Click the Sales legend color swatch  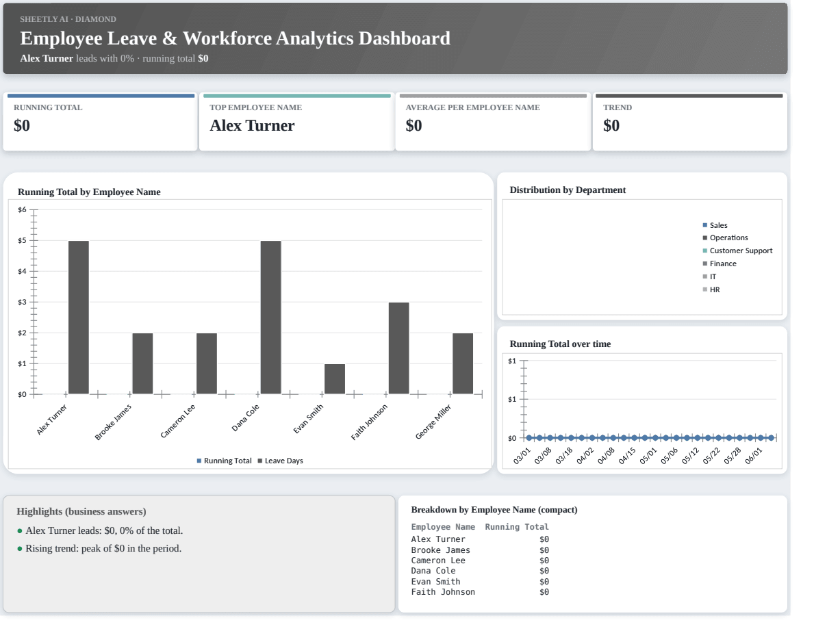point(705,225)
